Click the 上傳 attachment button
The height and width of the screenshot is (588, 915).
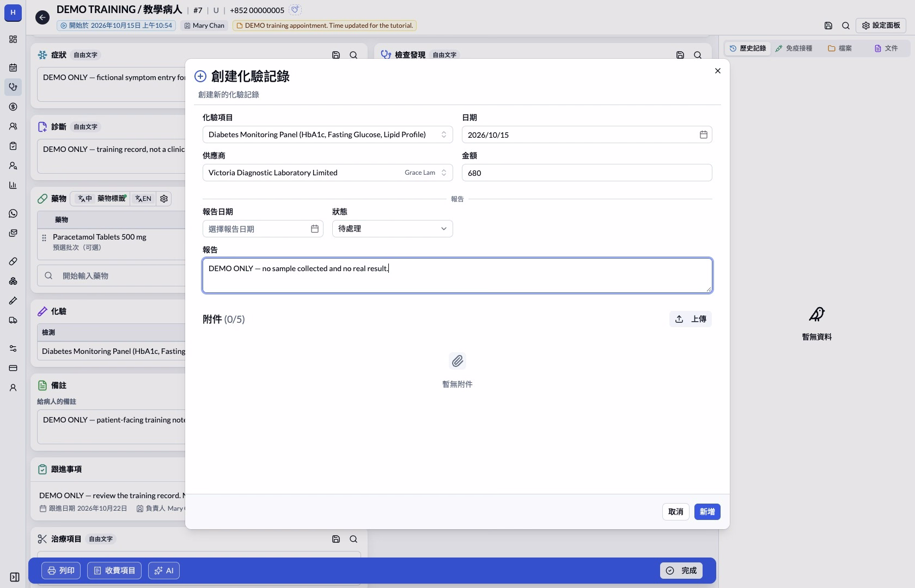click(691, 319)
